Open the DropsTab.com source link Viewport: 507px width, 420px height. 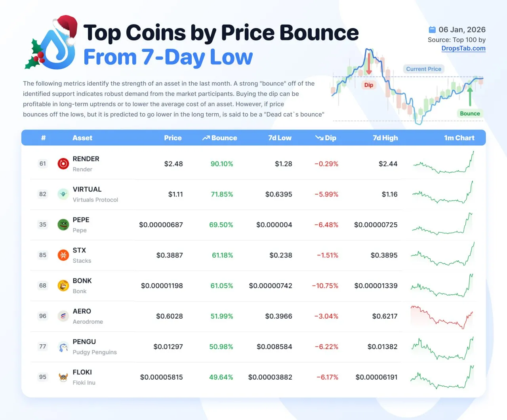[x=463, y=48]
